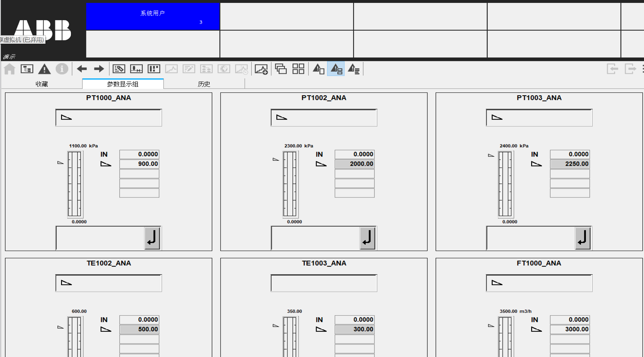Image resolution: width=644 pixels, height=357 pixels.
Task: Switch to the 收藏 tab
Action: 42,84
